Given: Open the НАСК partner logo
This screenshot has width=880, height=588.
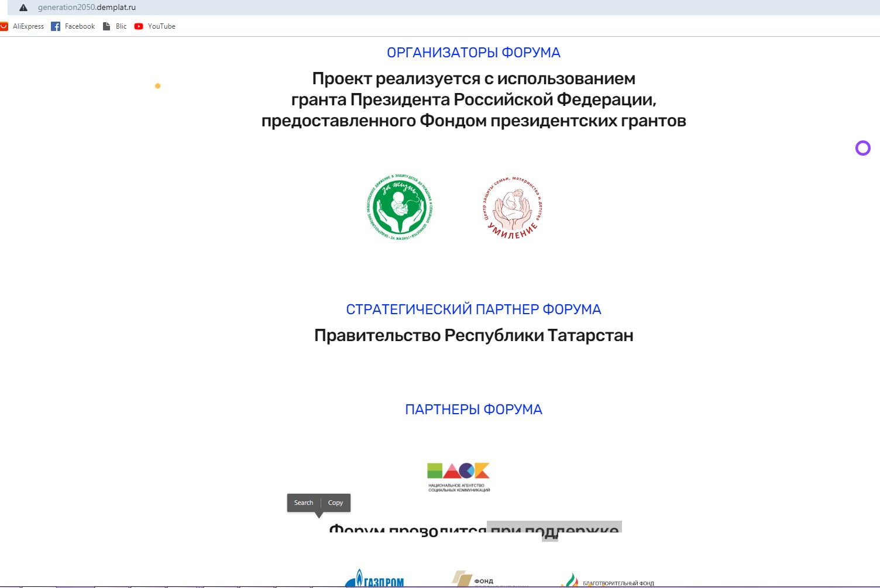Looking at the screenshot, I should pyautogui.click(x=458, y=477).
